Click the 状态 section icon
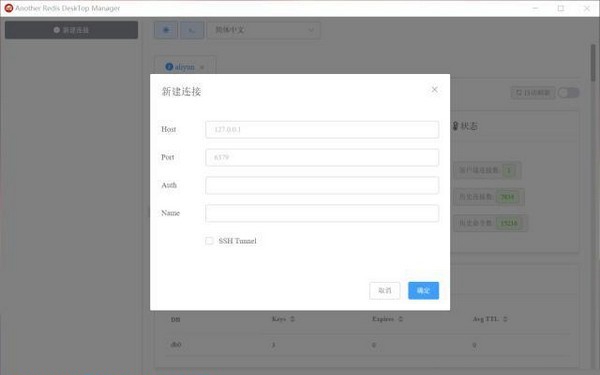This screenshot has width=600, height=375. pos(455,126)
